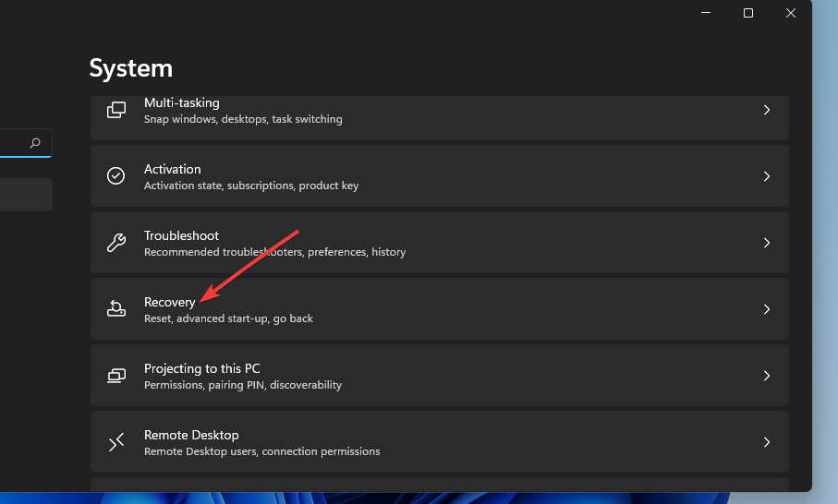This screenshot has width=838, height=504.
Task: Click the settings search input field
Action: 26,143
